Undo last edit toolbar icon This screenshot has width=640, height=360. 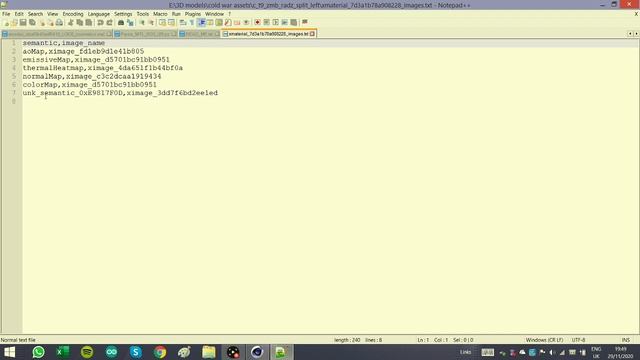(x=100, y=22)
